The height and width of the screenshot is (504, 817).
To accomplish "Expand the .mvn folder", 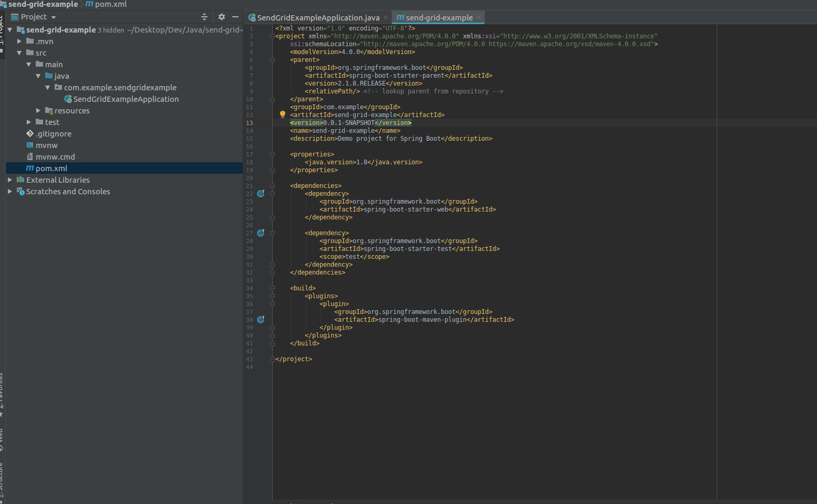I will click(19, 41).
